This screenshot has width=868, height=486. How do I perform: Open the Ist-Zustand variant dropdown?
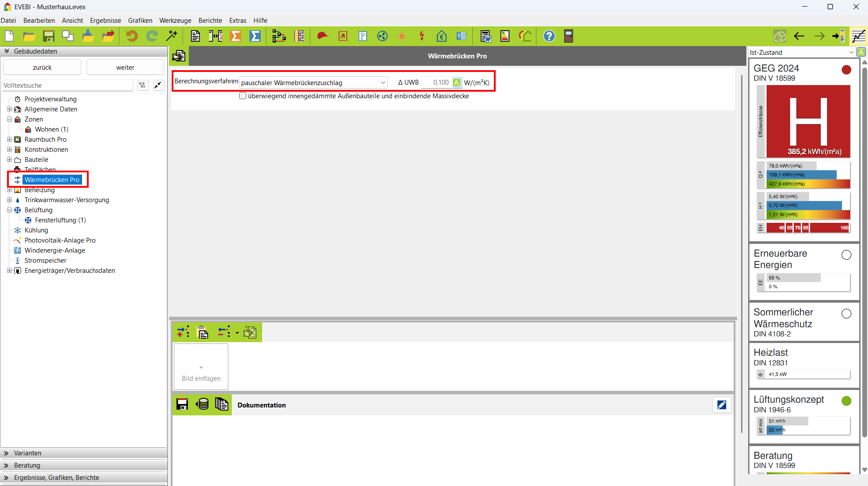coord(801,52)
